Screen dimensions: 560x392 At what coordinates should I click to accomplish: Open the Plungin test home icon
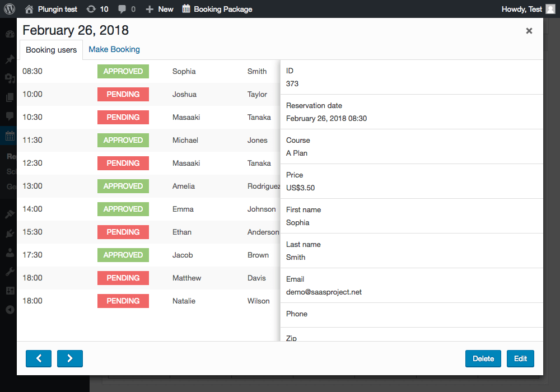tap(29, 9)
